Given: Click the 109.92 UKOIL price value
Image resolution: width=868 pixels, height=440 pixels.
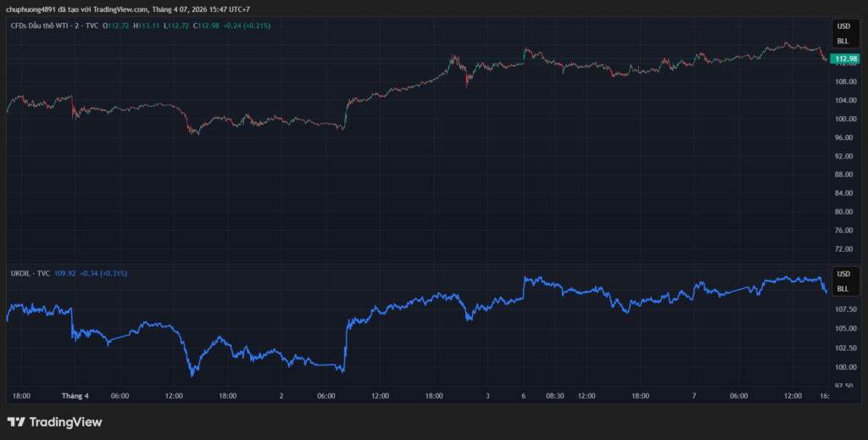Looking at the screenshot, I should (x=64, y=273).
